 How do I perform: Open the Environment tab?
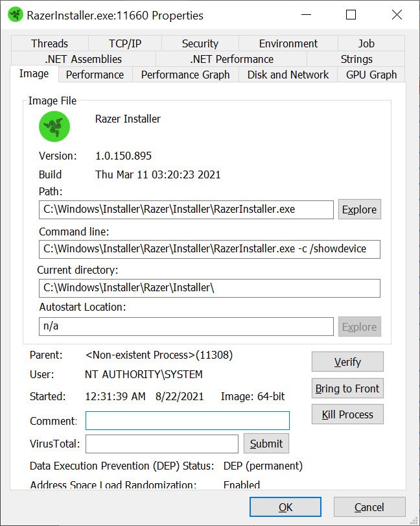288,43
